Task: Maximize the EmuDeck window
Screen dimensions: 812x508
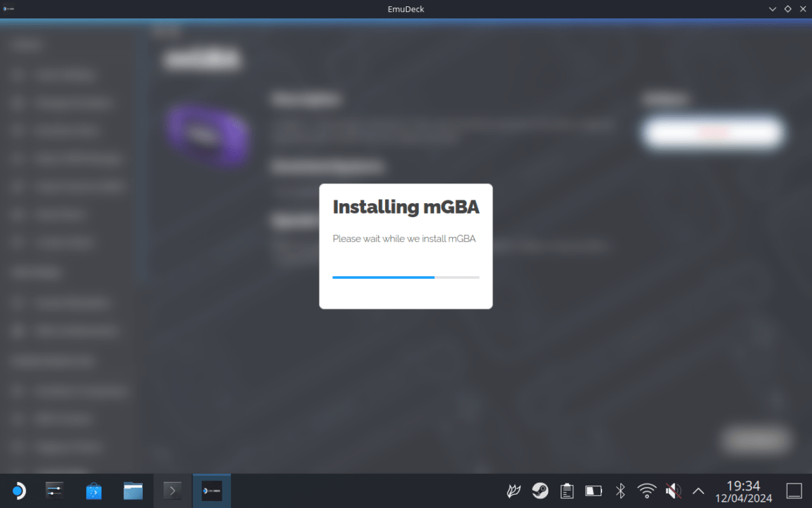Action: click(787, 9)
